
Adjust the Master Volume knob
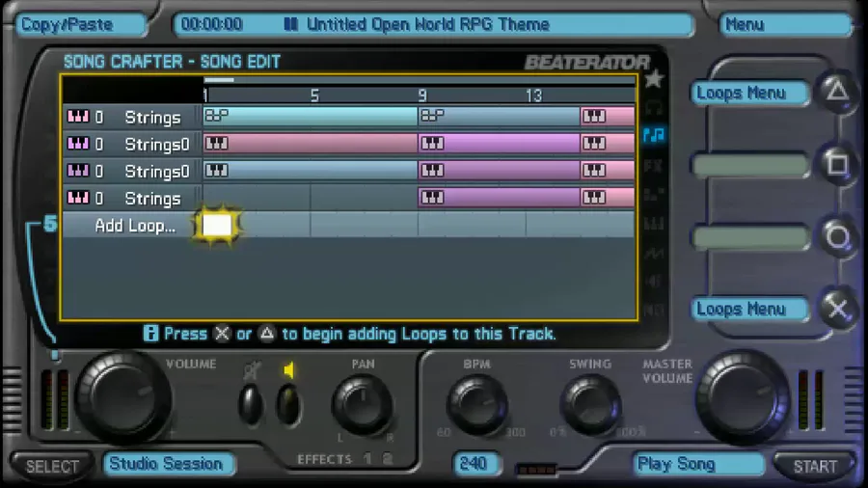pyautogui.click(x=744, y=397)
